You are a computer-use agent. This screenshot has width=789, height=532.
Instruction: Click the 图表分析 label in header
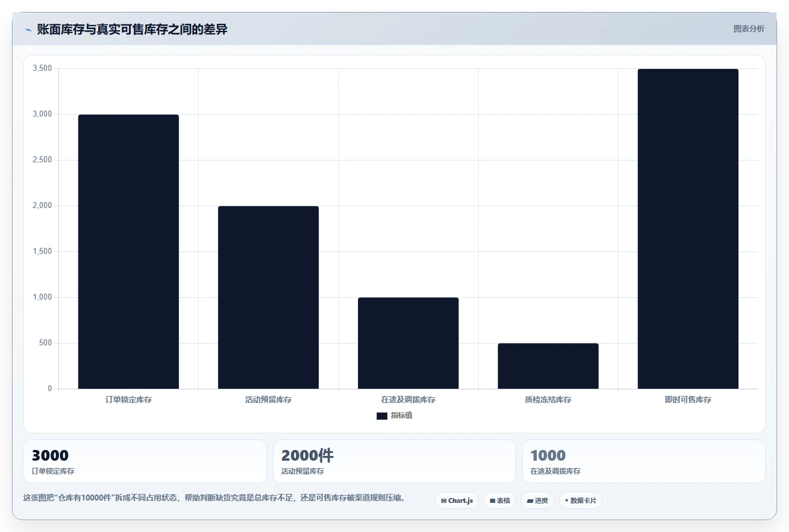pos(749,29)
